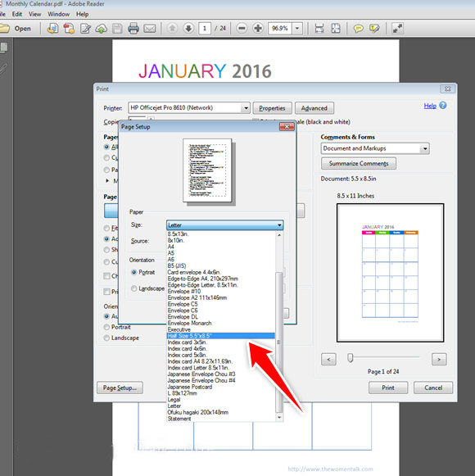
Task: Open the Edit menu
Action: 17,14
